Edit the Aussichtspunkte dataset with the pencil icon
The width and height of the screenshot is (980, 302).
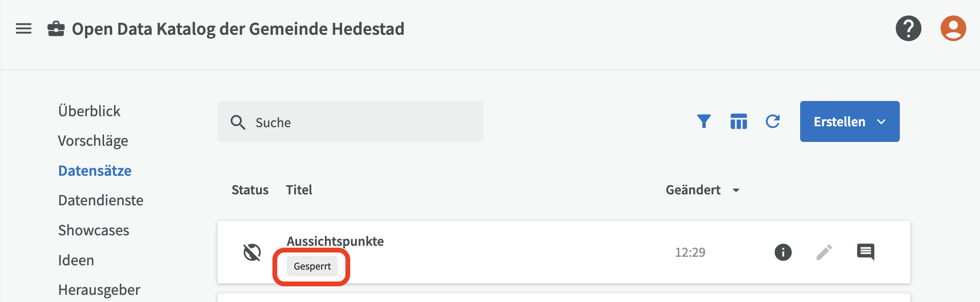point(824,252)
